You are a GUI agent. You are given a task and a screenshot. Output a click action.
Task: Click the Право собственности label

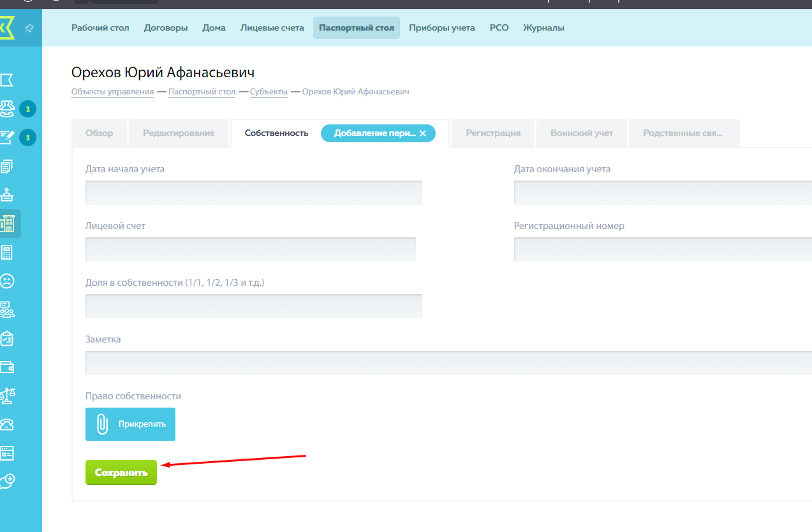coord(133,396)
